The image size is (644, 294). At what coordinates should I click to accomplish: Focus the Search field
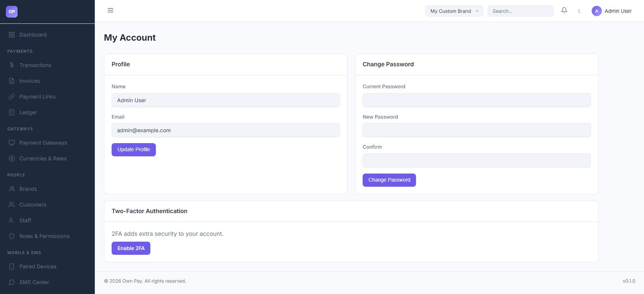(x=520, y=11)
